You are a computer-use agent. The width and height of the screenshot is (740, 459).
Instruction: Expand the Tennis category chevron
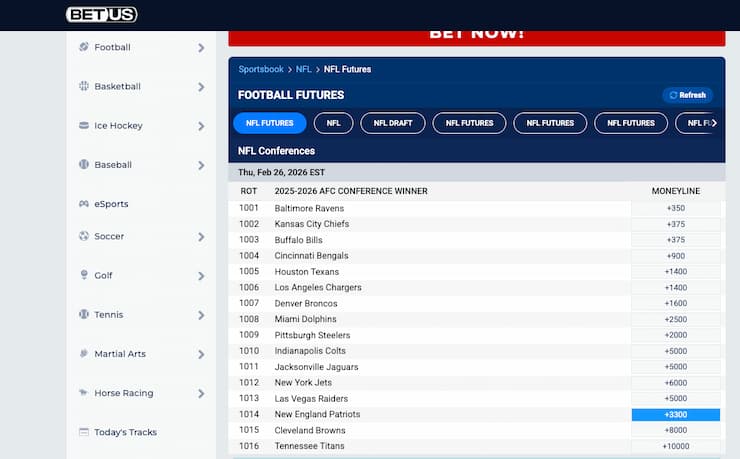click(x=201, y=315)
